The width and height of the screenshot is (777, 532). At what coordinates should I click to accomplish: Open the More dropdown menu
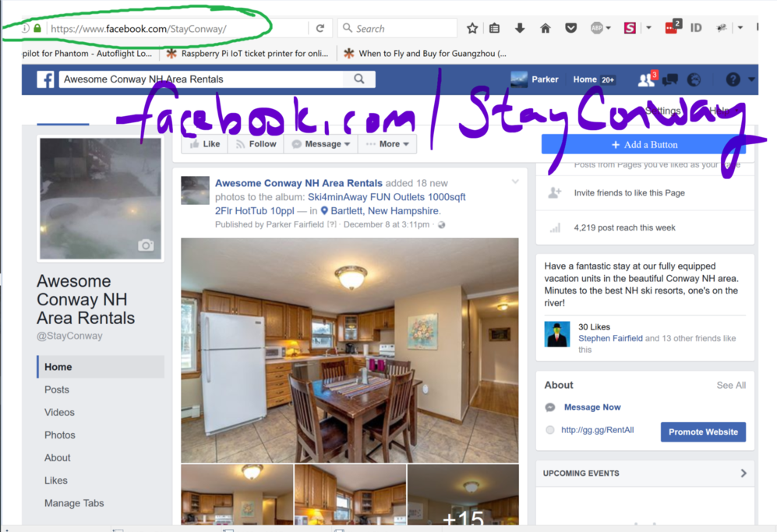click(x=387, y=144)
